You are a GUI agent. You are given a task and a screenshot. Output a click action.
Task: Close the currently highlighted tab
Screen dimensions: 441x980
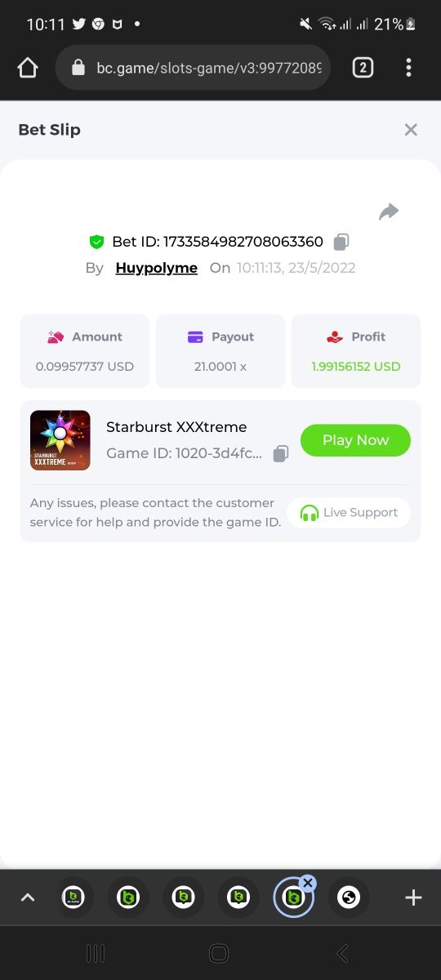pyautogui.click(x=307, y=882)
